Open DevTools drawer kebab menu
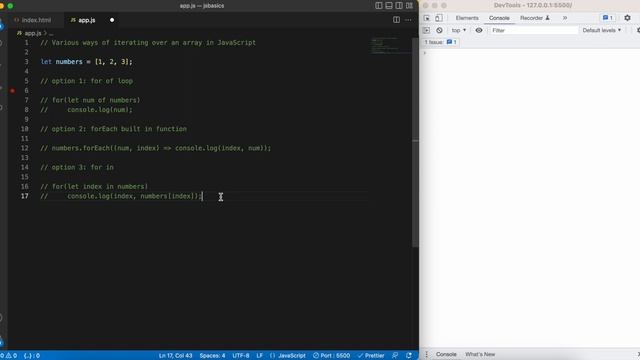 click(427, 354)
